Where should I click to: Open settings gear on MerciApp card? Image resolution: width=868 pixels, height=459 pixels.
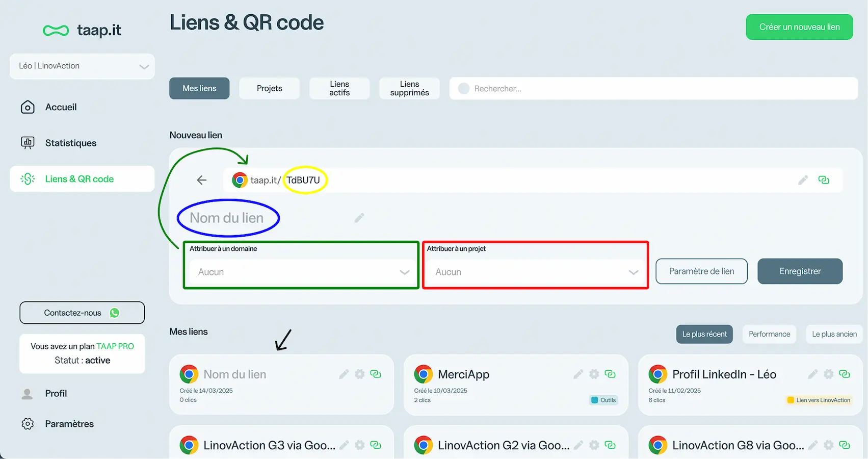pos(594,374)
